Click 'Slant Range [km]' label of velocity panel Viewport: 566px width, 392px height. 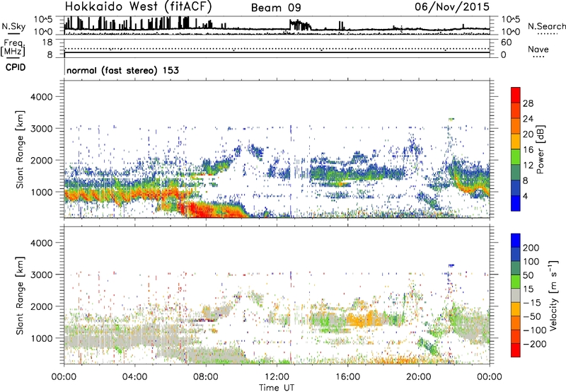point(20,296)
